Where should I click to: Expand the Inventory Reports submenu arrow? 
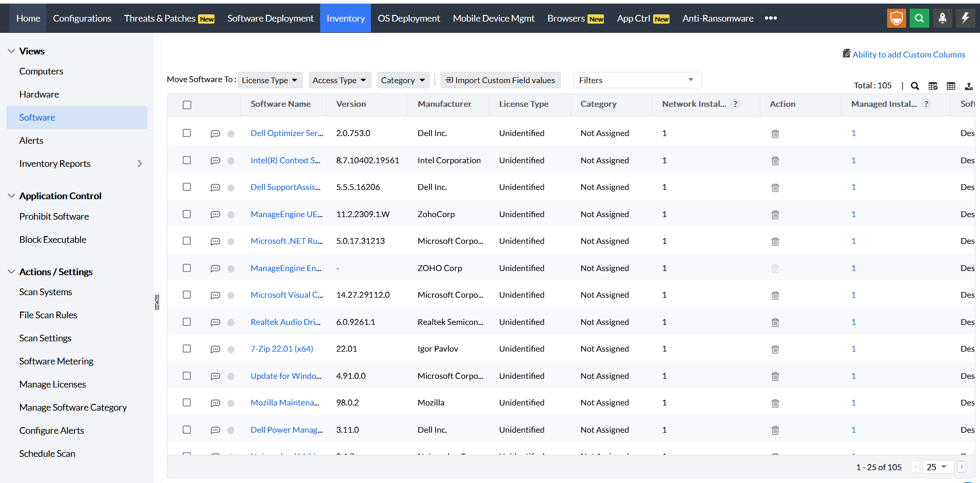[140, 164]
